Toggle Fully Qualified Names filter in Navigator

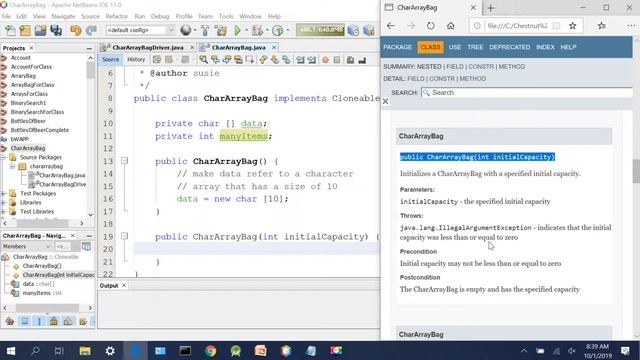click(x=83, y=321)
